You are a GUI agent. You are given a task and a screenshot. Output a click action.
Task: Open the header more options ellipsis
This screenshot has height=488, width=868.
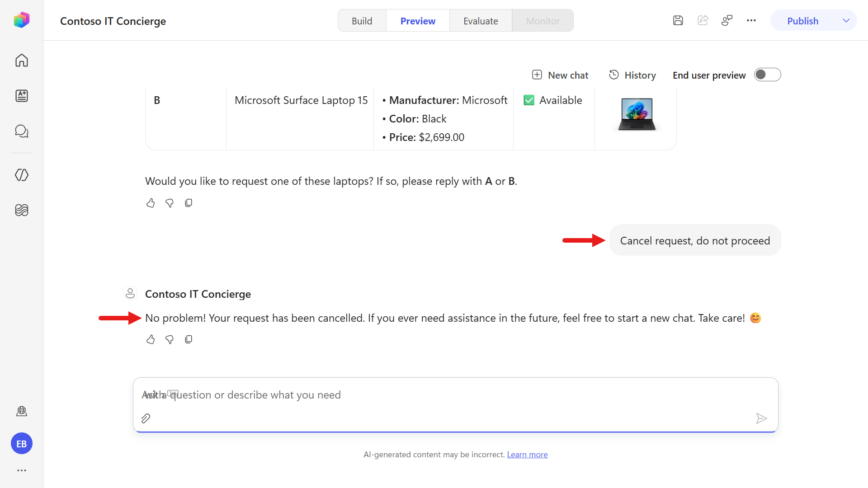point(751,20)
